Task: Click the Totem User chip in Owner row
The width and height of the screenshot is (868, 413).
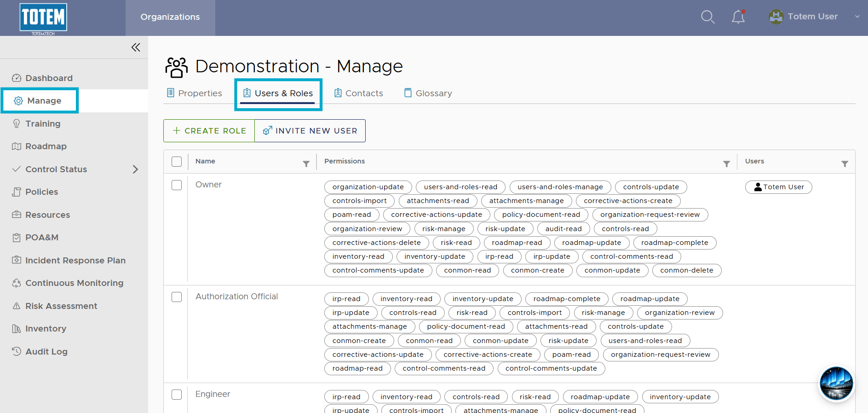Action: [x=778, y=187]
